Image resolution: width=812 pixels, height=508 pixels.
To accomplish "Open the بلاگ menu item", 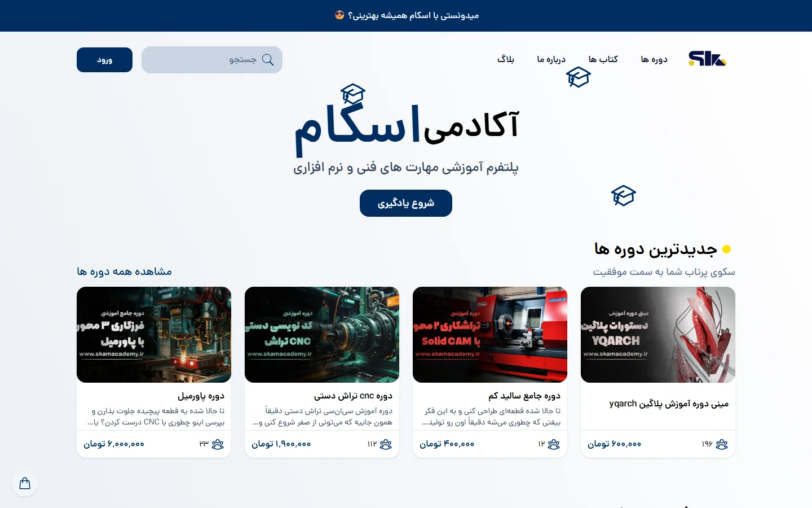I will coord(506,59).
